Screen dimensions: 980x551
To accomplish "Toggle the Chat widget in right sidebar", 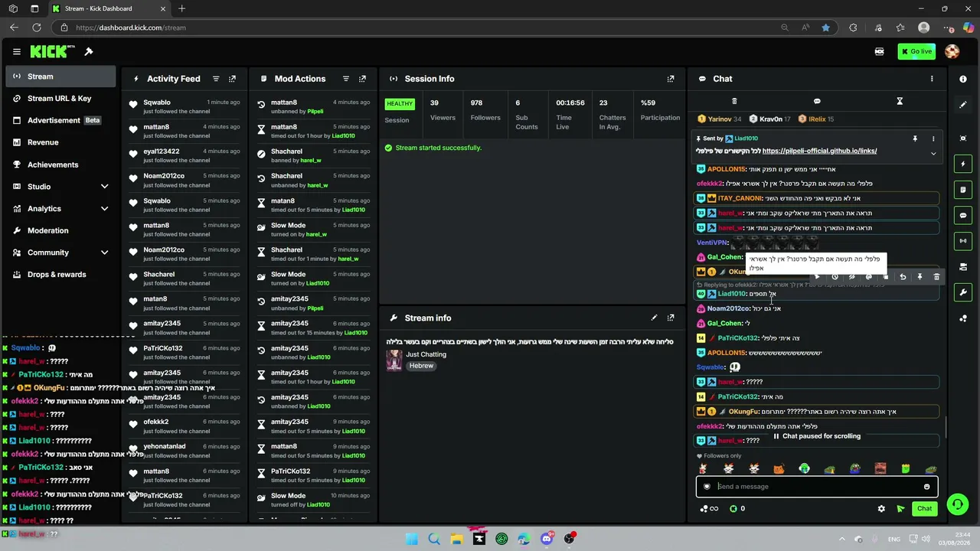I will pyautogui.click(x=963, y=216).
